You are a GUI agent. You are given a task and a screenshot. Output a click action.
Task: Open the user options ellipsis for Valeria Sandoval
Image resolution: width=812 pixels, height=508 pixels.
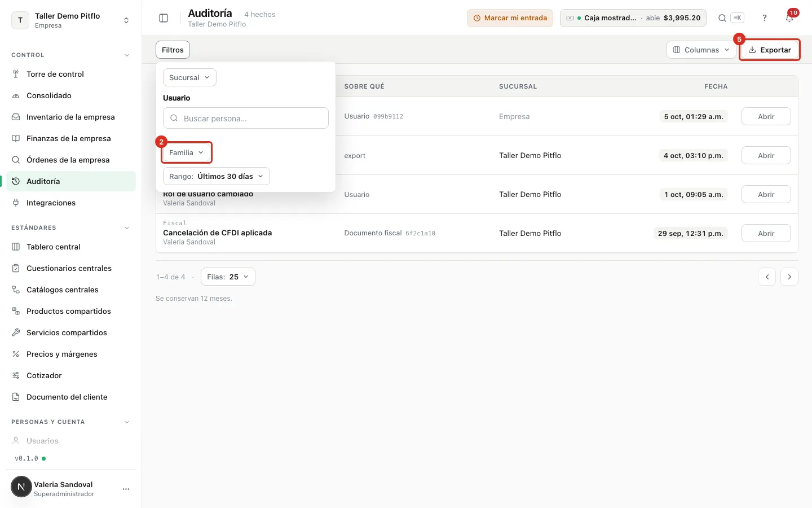click(x=126, y=489)
